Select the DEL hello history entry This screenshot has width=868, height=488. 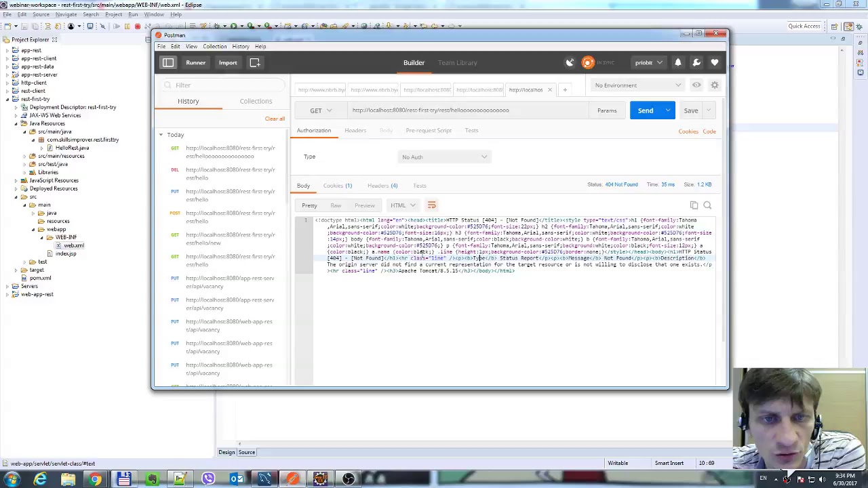[x=222, y=174]
